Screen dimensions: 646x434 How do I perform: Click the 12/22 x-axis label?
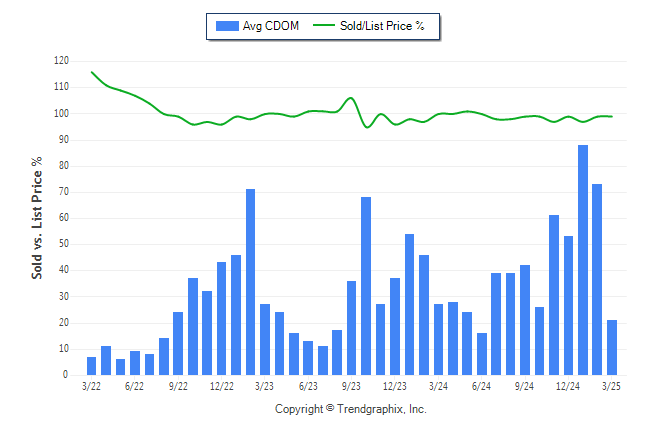[222, 386]
